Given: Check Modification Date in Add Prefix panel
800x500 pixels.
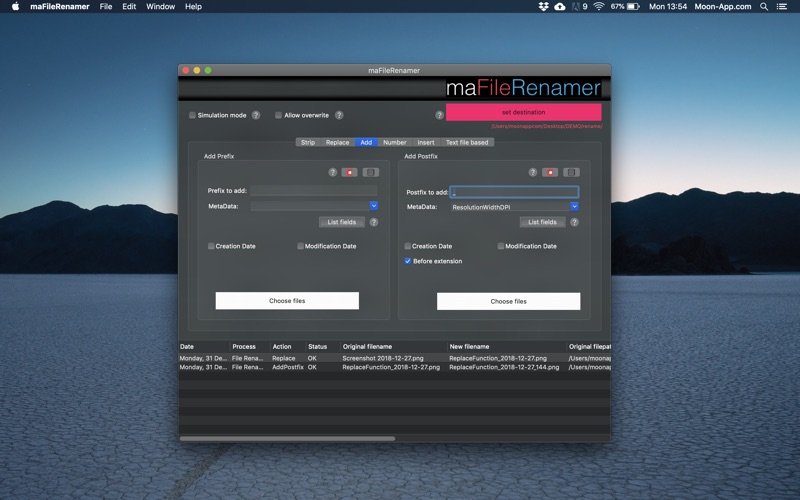Looking at the screenshot, I should [x=301, y=246].
